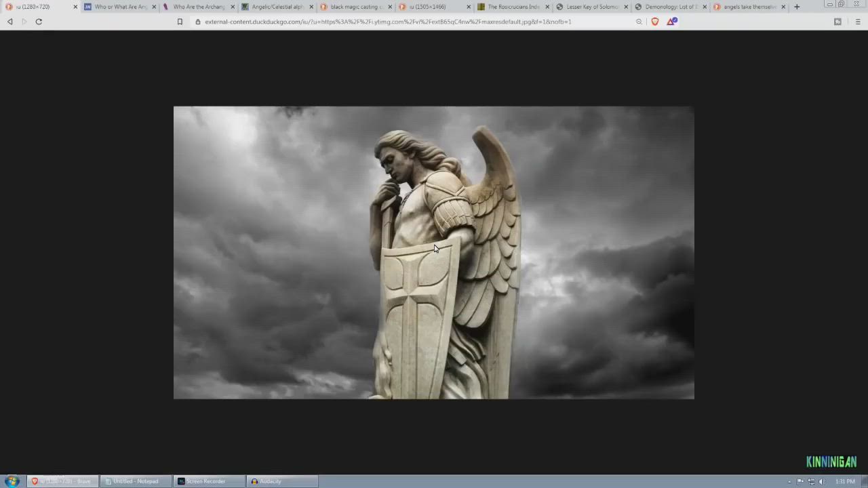Open the Brave Shields lion icon
This screenshot has height=488, width=868.
click(x=655, y=22)
